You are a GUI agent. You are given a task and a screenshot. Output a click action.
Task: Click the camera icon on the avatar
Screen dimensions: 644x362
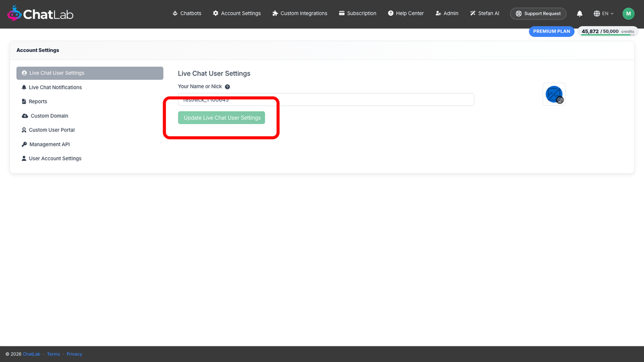[560, 100]
